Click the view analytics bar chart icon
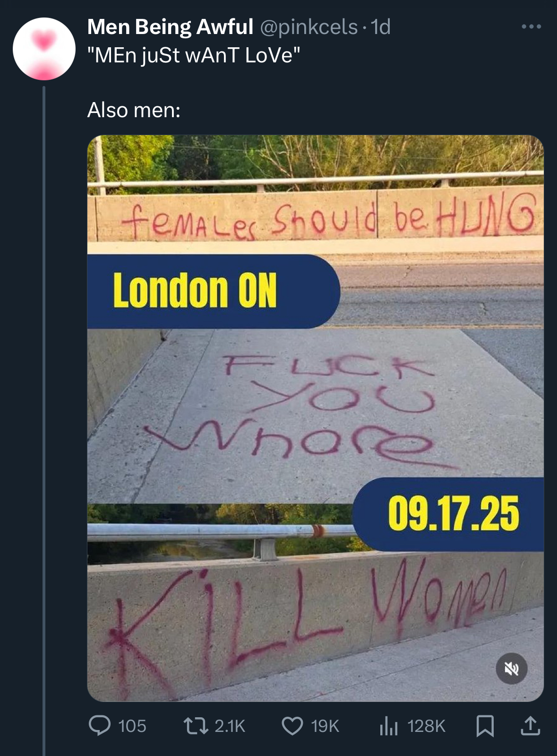Viewport: 557px width, 756px height. click(x=389, y=726)
